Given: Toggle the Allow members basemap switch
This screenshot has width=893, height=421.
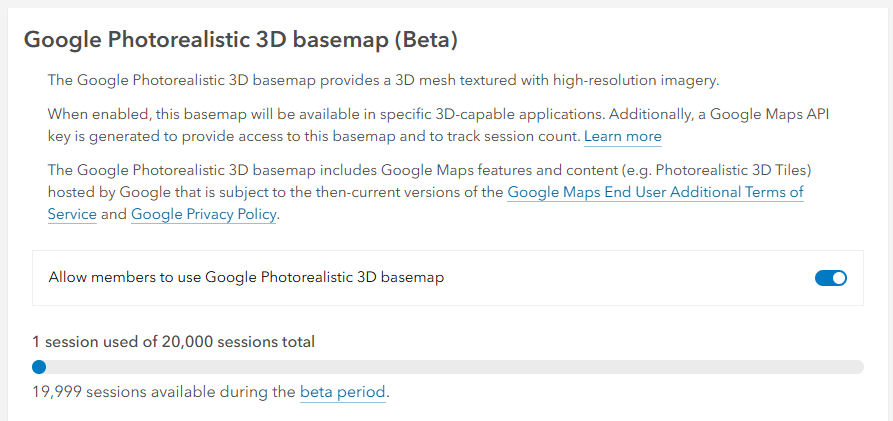Looking at the screenshot, I should coord(831,278).
